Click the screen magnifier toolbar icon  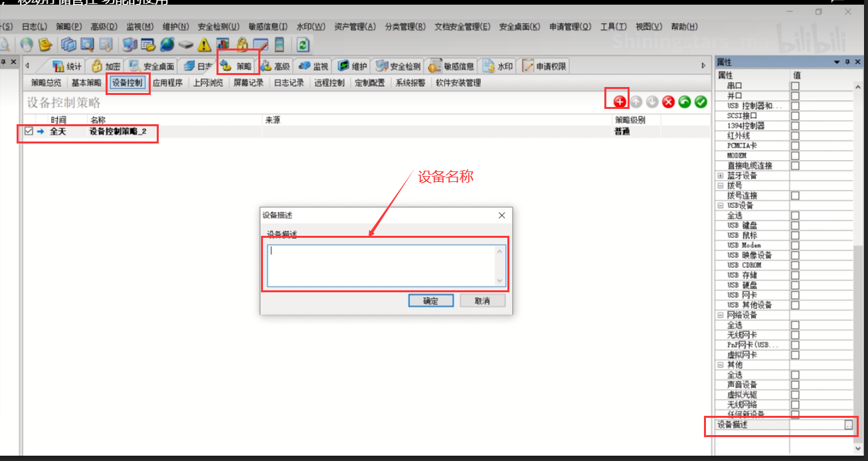tap(87, 45)
